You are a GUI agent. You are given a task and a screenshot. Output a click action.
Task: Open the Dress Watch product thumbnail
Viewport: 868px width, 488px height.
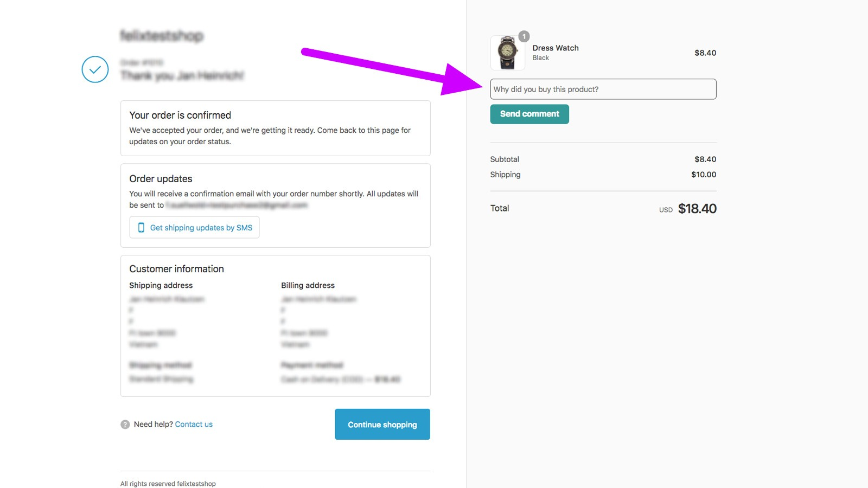pyautogui.click(x=507, y=53)
